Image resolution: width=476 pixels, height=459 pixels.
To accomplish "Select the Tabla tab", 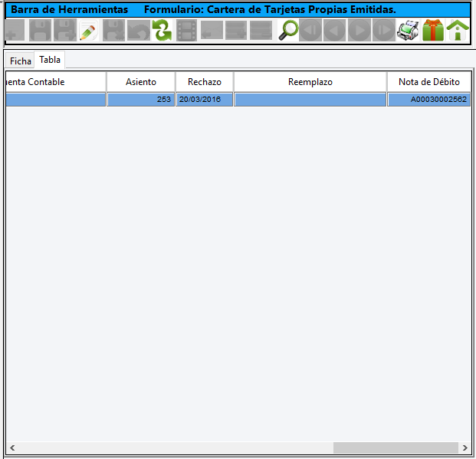I will (x=50, y=60).
